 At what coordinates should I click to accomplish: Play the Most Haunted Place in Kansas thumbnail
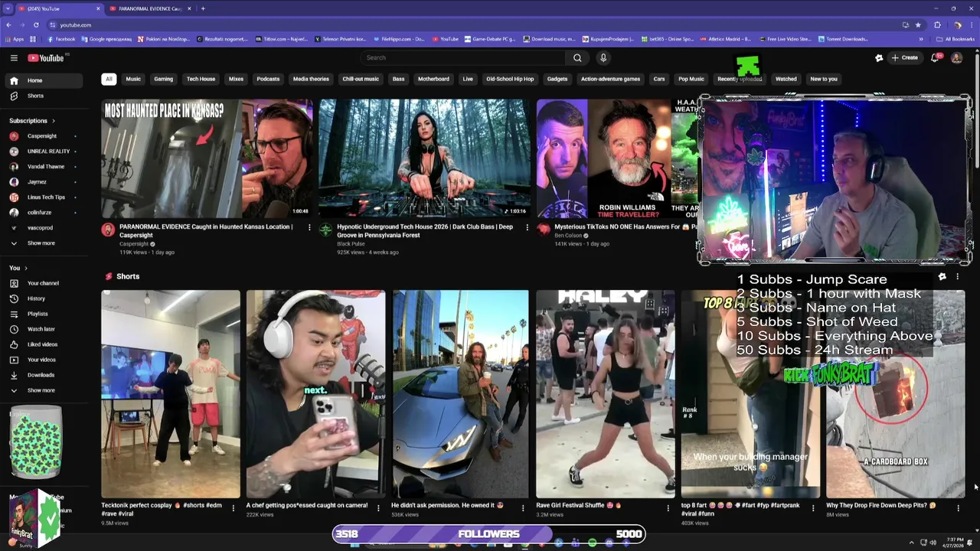pos(207,158)
